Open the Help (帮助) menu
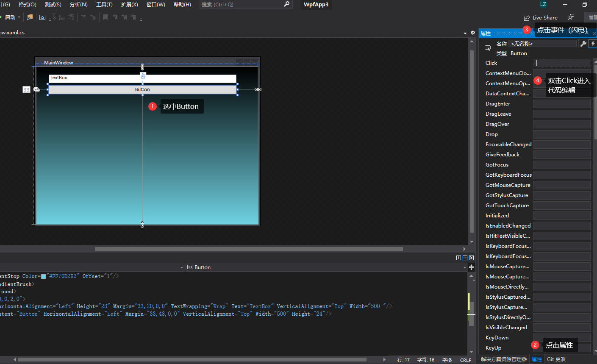Screen dimensions: 597x364 click(182, 4)
